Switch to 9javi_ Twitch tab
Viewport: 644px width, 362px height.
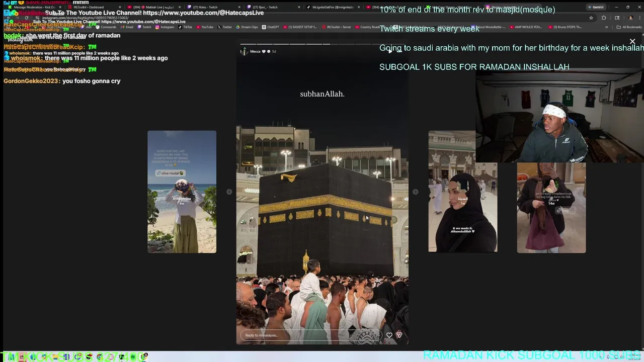273,7
